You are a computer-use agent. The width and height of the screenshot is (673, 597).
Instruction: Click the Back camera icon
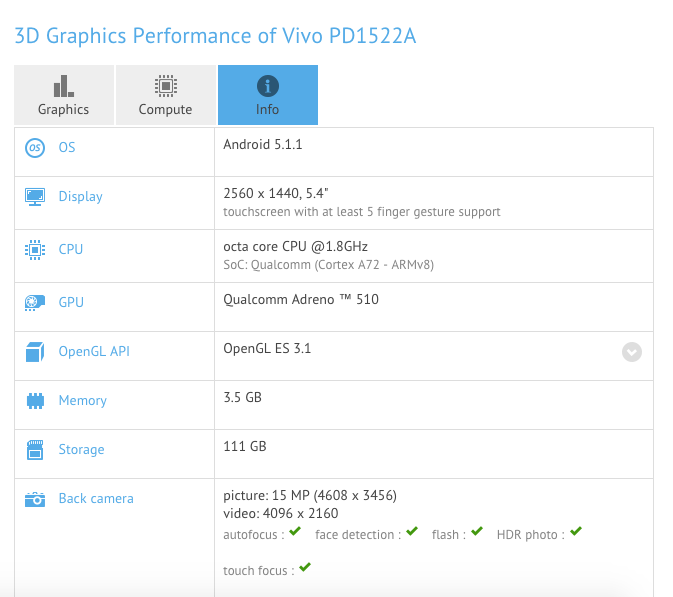(35, 499)
